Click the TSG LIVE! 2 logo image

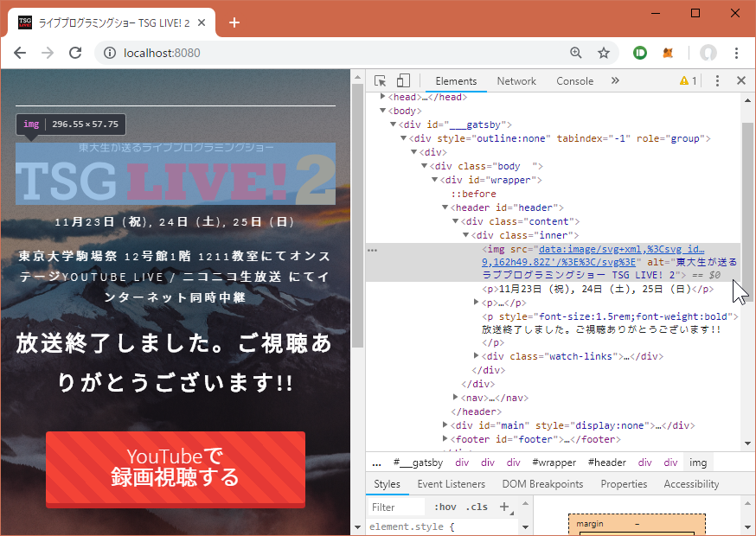click(x=176, y=174)
